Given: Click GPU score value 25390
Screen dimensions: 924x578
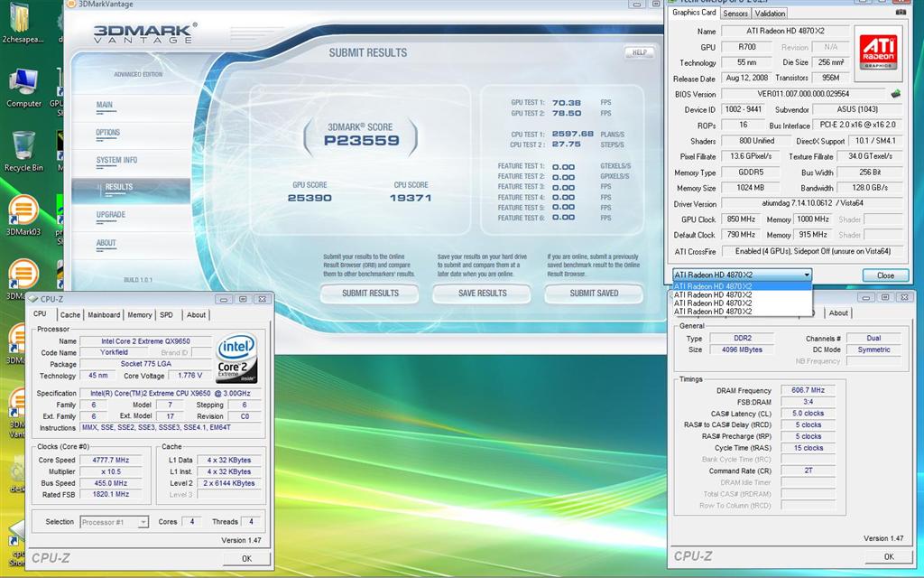Looking at the screenshot, I should (x=310, y=198).
